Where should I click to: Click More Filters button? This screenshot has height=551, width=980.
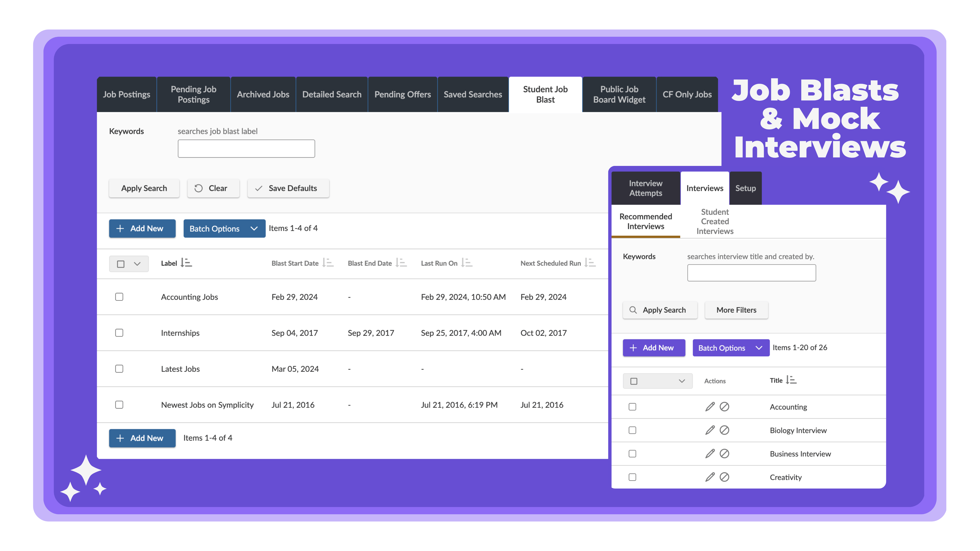pyautogui.click(x=736, y=310)
